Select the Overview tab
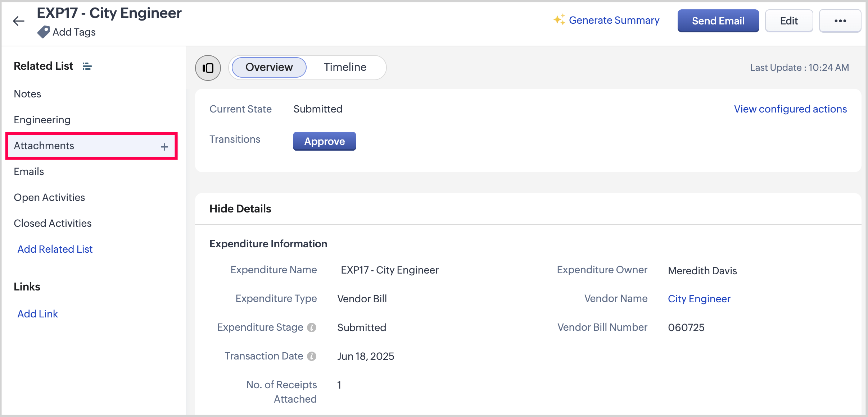Image resolution: width=868 pixels, height=417 pixels. tap(269, 67)
